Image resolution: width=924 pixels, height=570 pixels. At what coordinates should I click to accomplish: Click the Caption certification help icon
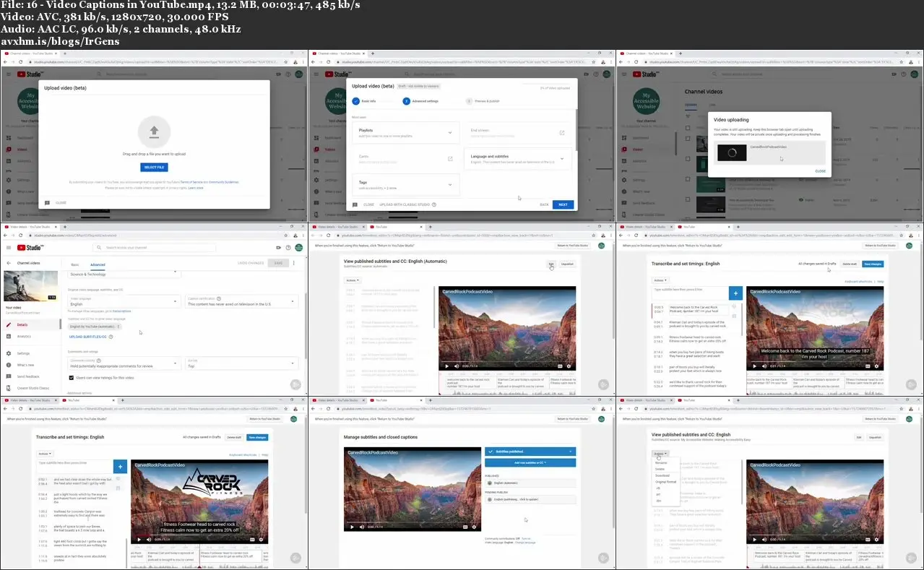[x=219, y=298]
